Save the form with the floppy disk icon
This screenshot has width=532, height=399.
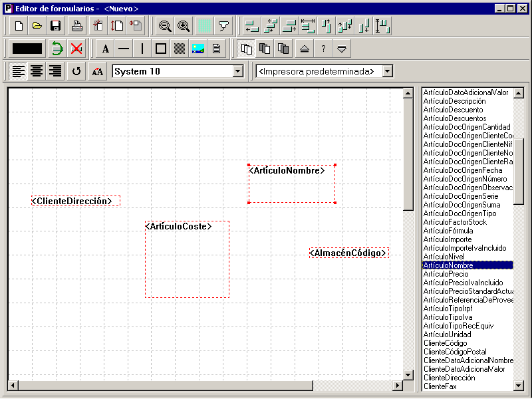click(x=55, y=26)
